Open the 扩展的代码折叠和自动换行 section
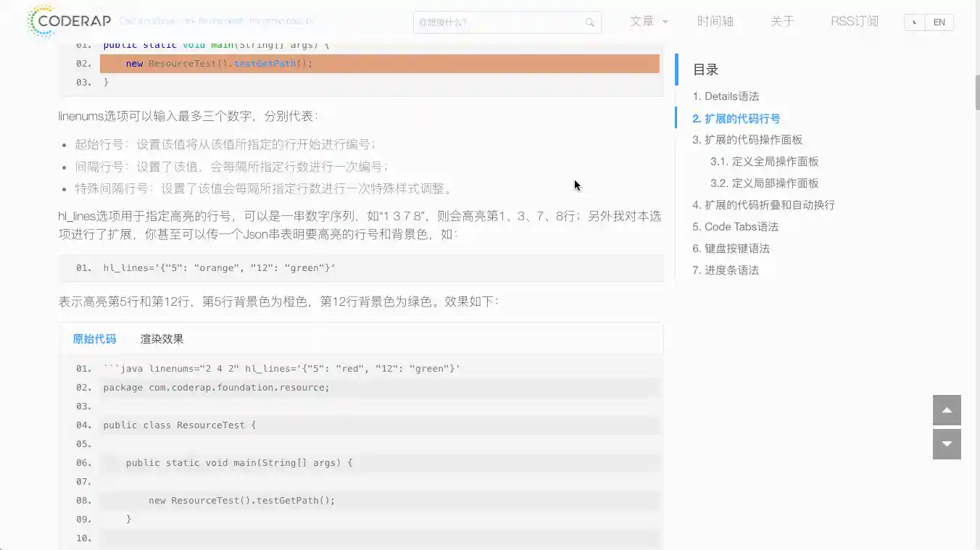 click(763, 204)
